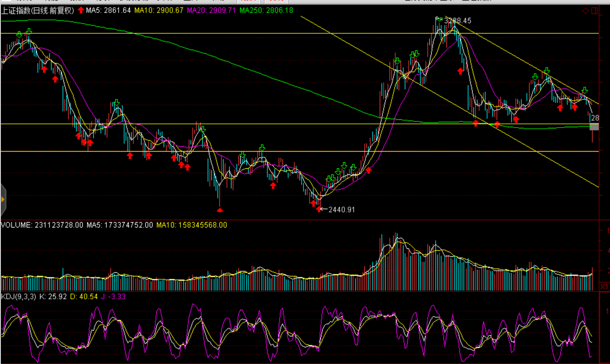This screenshot has height=364, width=610.
Task: Select the VOLUME indicator label
Action: pos(16,225)
